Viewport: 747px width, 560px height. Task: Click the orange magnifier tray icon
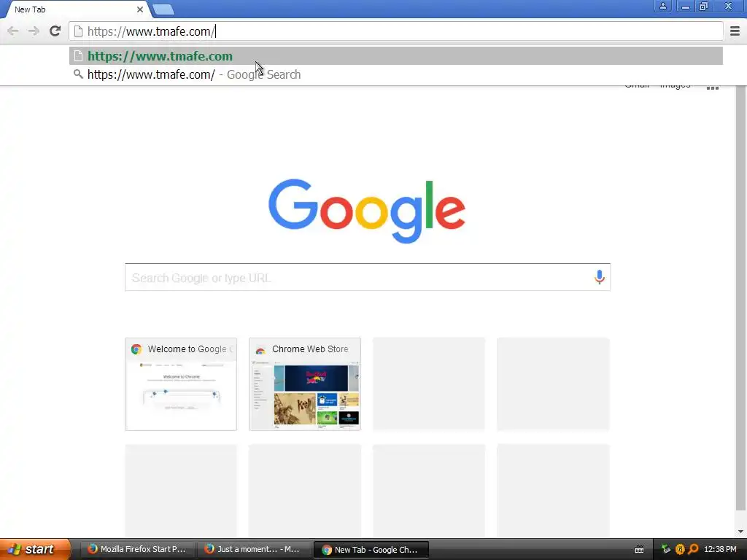pos(693,549)
